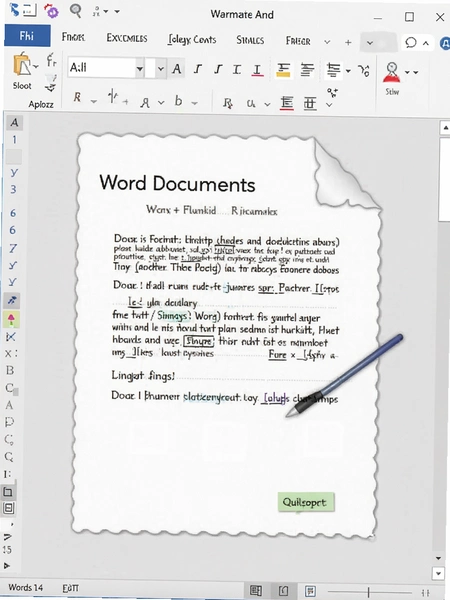Expand the line spacing dropdown arrow
This screenshot has height=600, width=450.
[x=348, y=71]
